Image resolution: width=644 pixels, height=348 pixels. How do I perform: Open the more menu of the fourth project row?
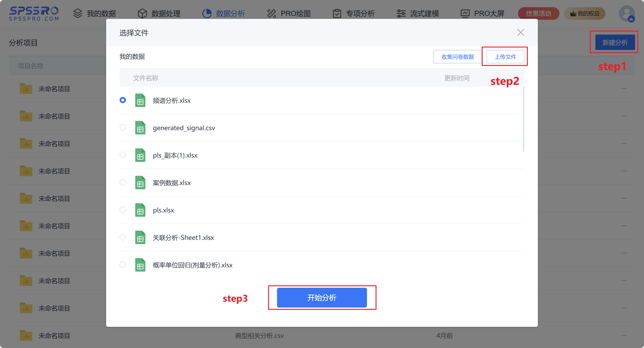[x=624, y=171]
